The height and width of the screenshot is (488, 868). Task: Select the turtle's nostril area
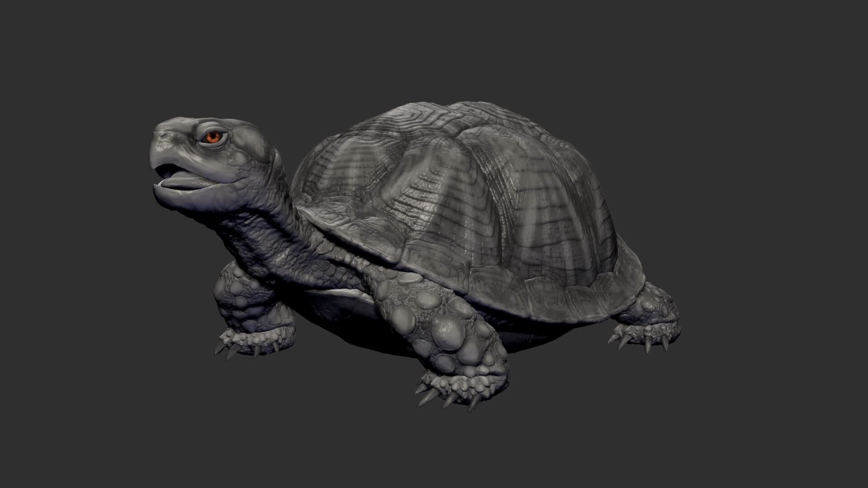click(163, 136)
